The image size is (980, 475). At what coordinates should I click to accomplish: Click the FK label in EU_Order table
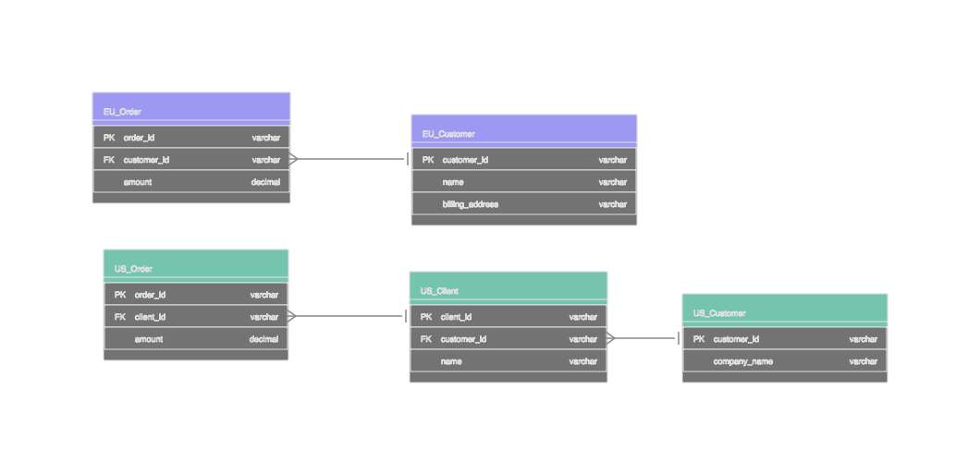(x=109, y=160)
